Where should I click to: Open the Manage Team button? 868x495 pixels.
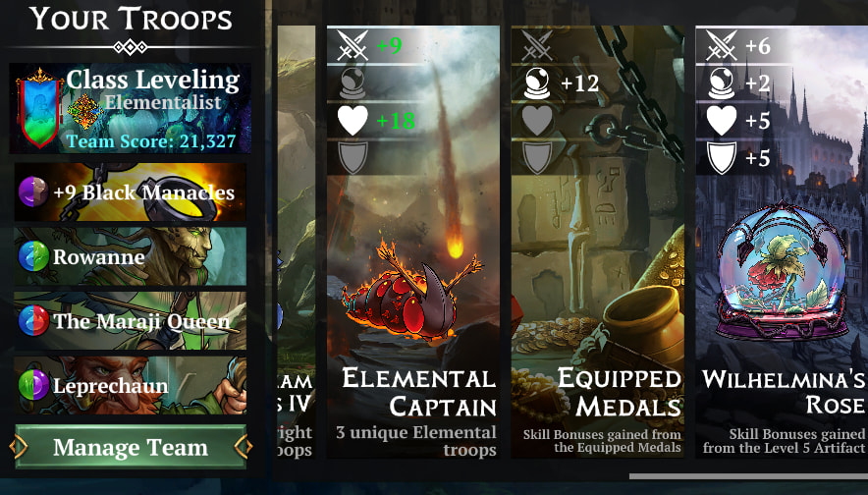click(131, 447)
